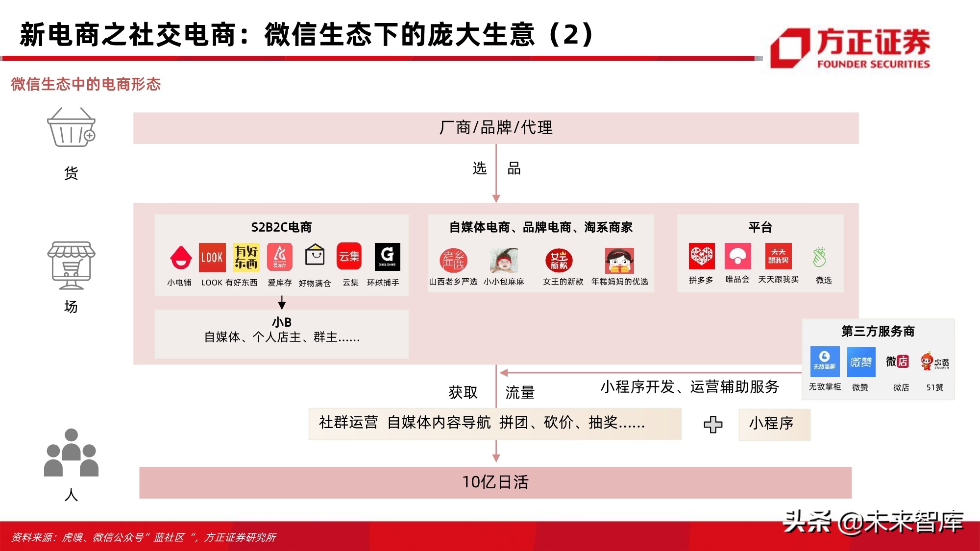Image resolution: width=980 pixels, height=551 pixels.
Task: Select the 年糕妈妈的优选 cartoon icon
Action: [619, 261]
